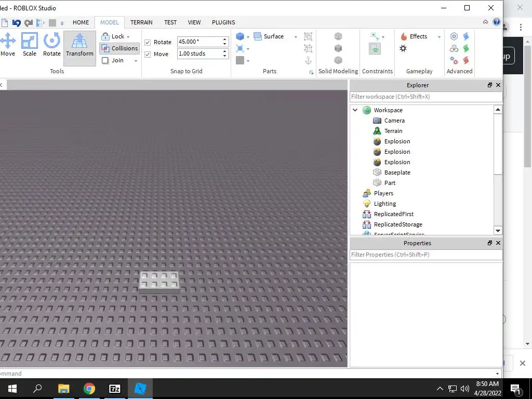Switch to the VIEW tab
532x399 pixels.
click(x=194, y=22)
